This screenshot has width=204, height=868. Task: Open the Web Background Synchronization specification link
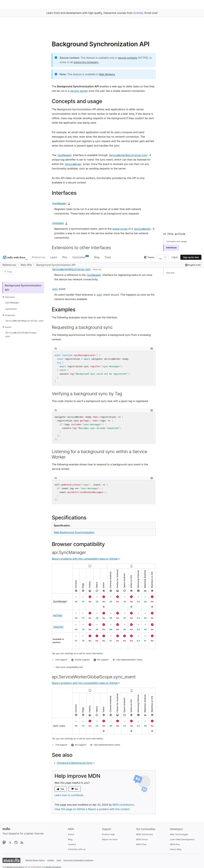click(74, 532)
